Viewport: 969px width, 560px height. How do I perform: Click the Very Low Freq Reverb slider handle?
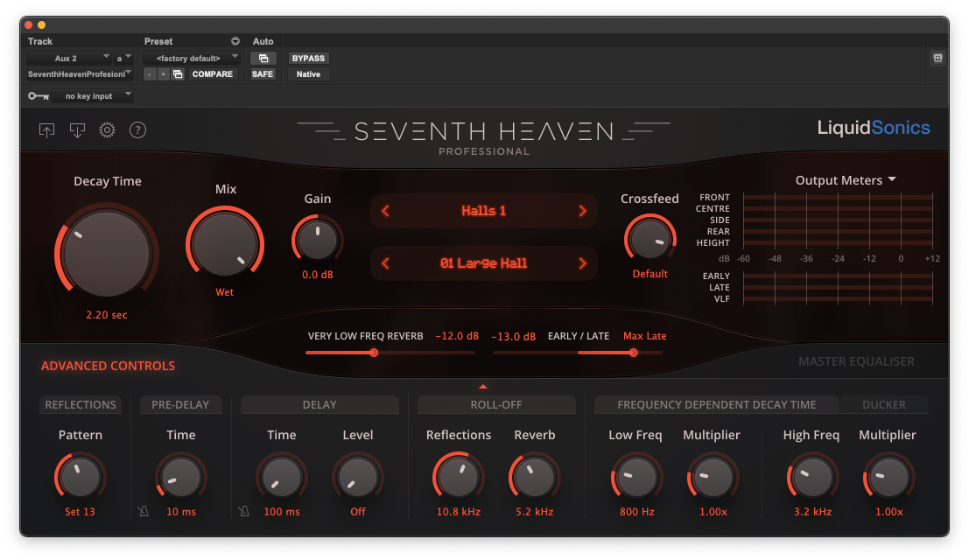(374, 353)
